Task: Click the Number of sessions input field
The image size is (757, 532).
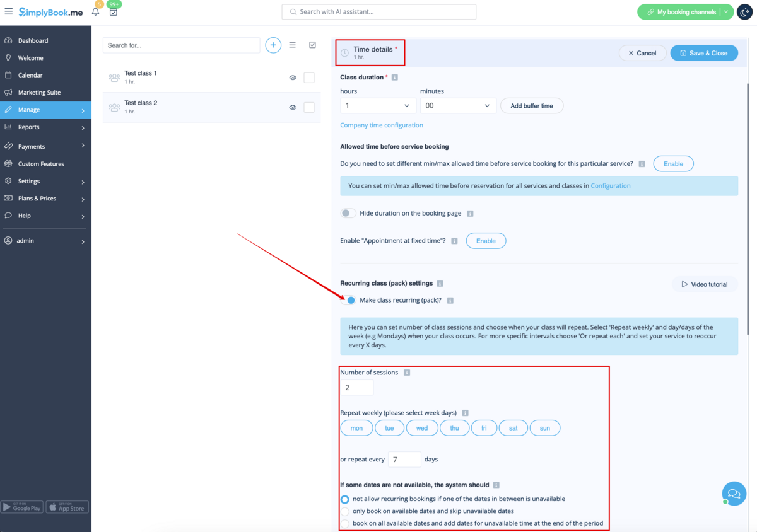Action: click(357, 388)
